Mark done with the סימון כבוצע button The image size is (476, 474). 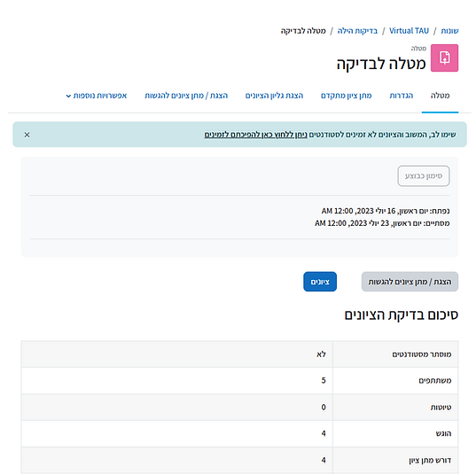[x=424, y=175]
